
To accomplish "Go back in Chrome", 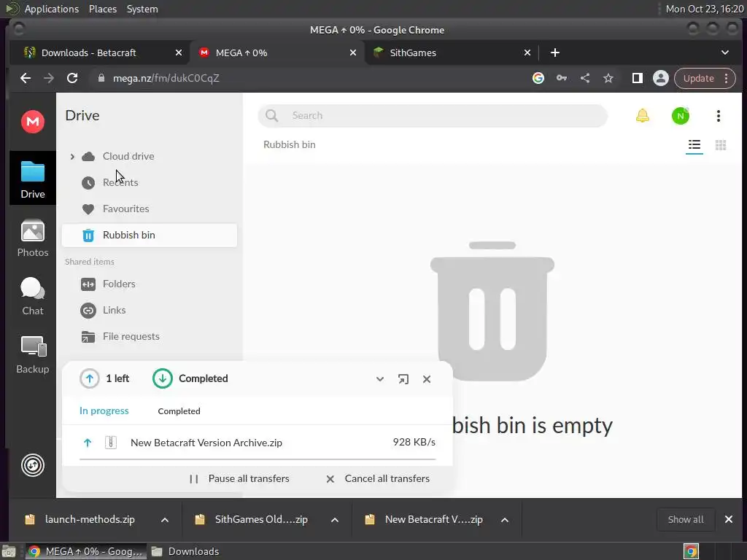I will [26, 78].
